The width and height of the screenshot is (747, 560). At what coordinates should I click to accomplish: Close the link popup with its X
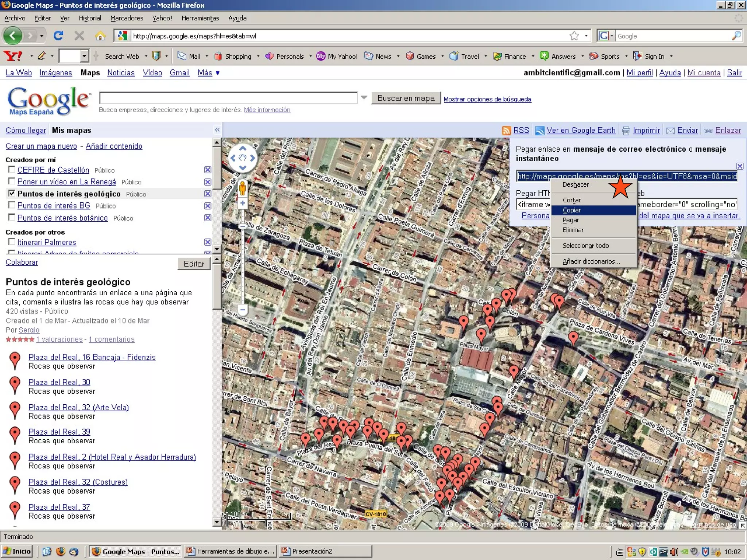tap(740, 166)
